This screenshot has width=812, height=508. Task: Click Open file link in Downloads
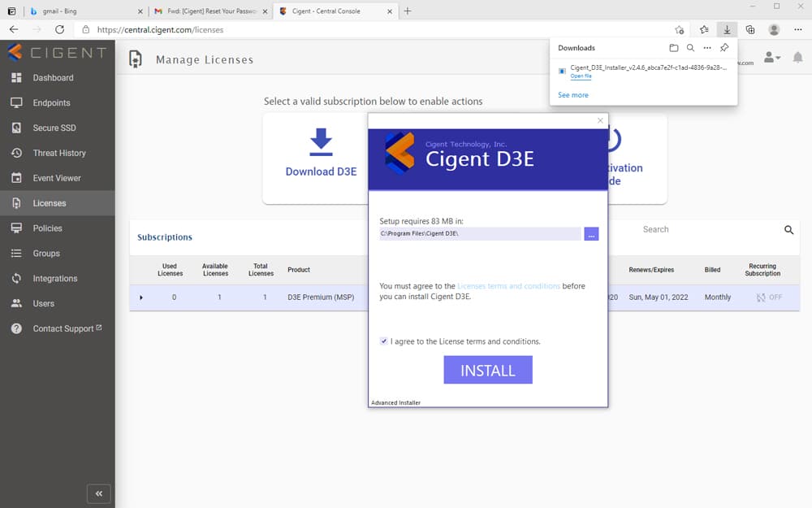pyautogui.click(x=581, y=76)
